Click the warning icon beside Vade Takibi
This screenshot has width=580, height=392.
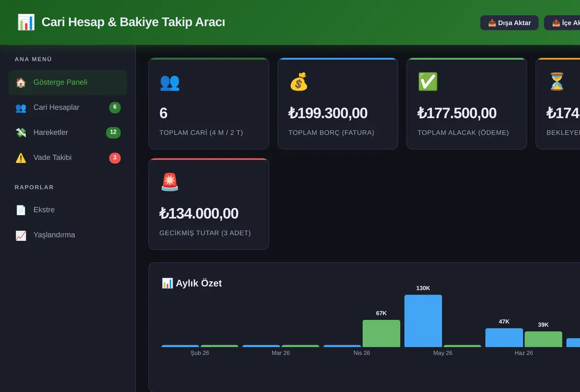pyautogui.click(x=21, y=158)
